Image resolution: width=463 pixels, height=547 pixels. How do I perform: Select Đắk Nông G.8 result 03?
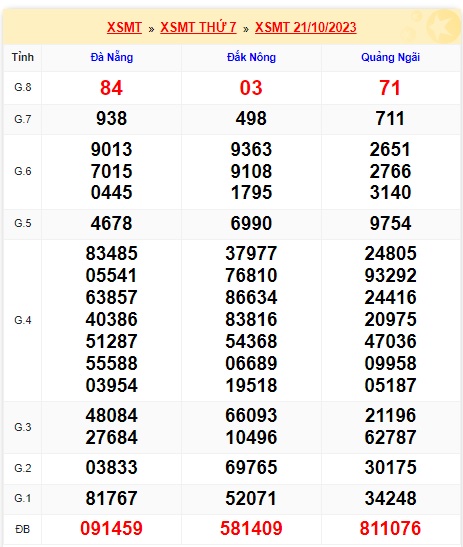pyautogui.click(x=251, y=88)
